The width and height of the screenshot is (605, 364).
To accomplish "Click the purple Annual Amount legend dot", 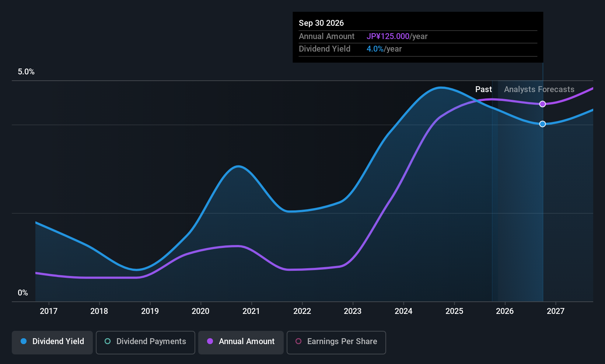I will point(210,342).
